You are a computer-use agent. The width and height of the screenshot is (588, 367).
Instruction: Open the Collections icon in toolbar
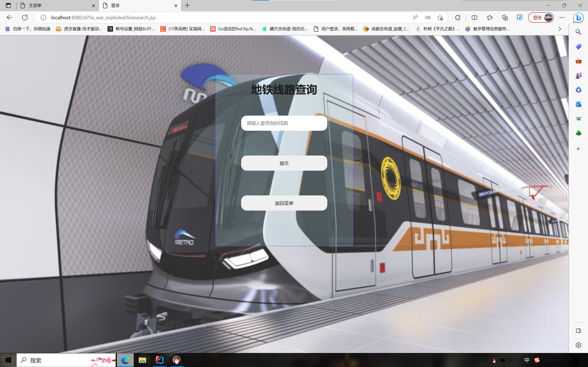tap(505, 17)
